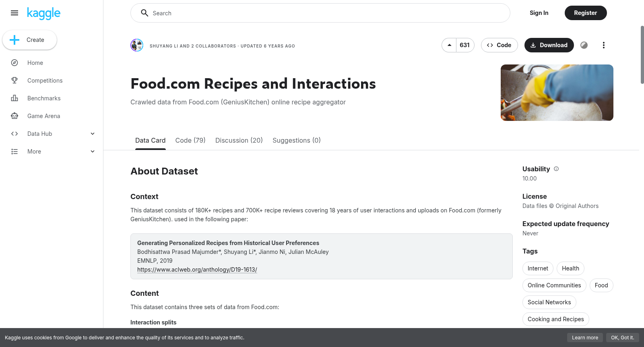This screenshot has height=347, width=644.
Task: Select the Online Communities tag
Action: [554, 285]
